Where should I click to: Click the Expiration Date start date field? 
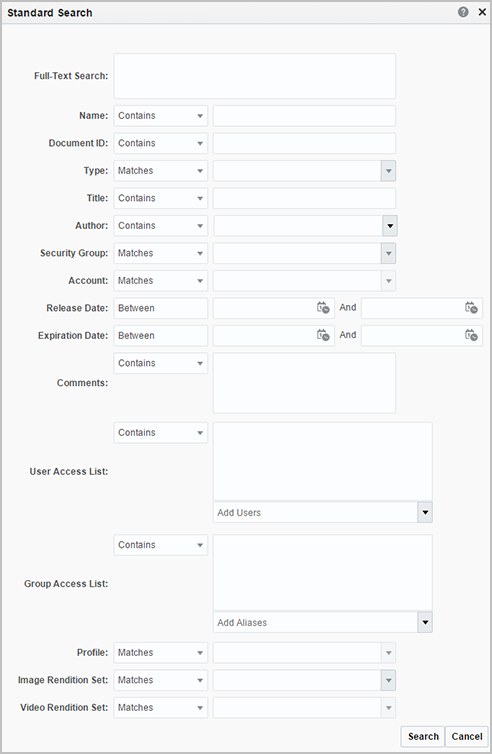(274, 335)
